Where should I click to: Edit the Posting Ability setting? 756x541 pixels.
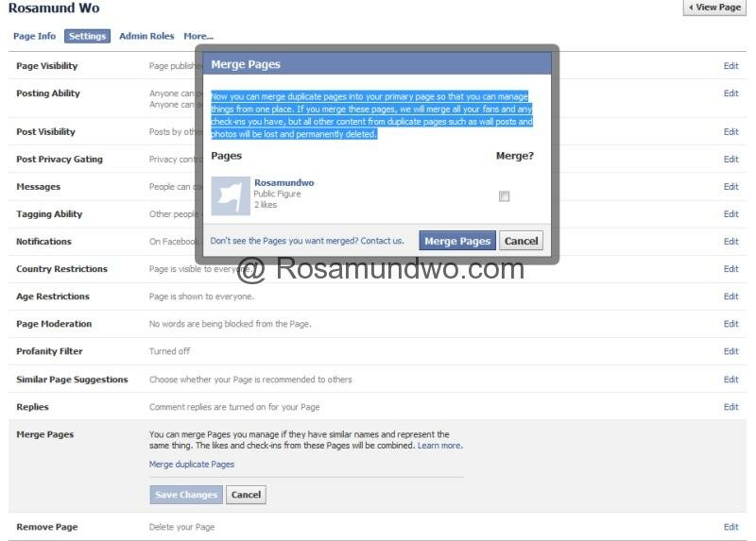(730, 93)
